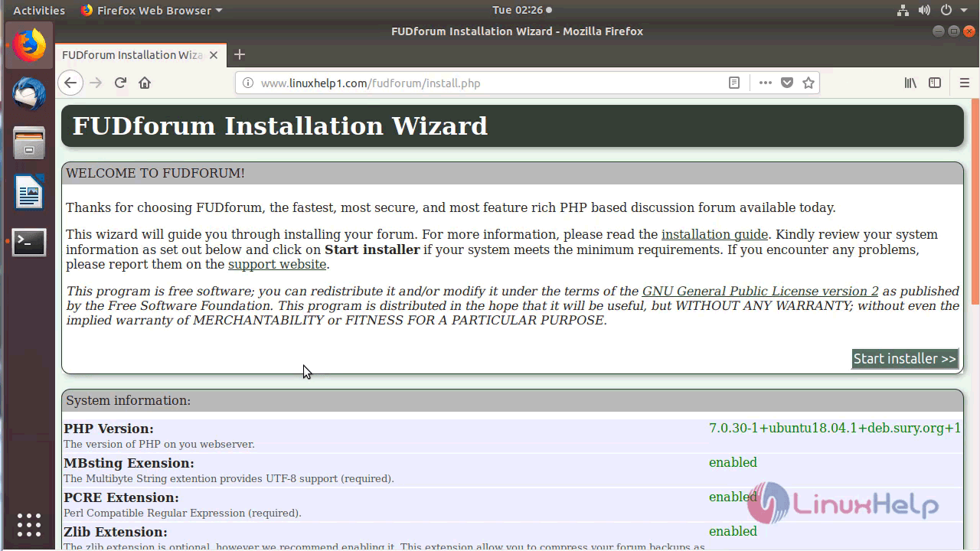Select the MBsting Extension label
Image resolution: width=980 pixels, height=551 pixels.
click(x=129, y=463)
